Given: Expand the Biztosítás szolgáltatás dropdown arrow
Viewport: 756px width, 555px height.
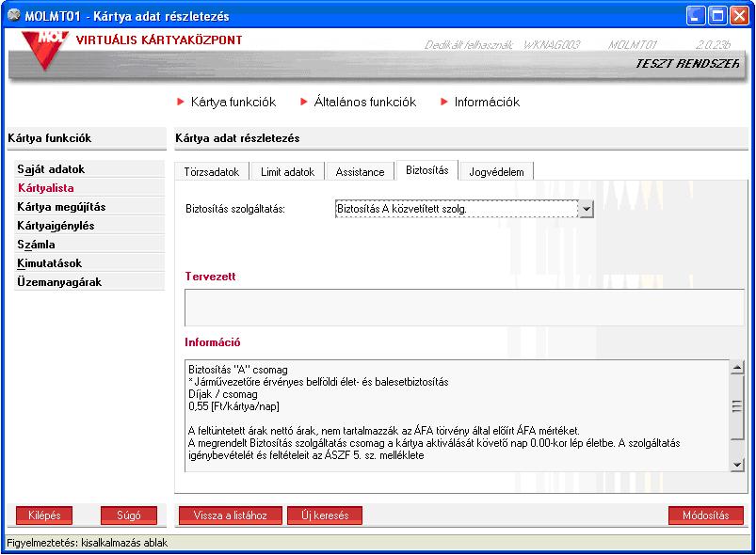Looking at the screenshot, I should pos(586,209).
